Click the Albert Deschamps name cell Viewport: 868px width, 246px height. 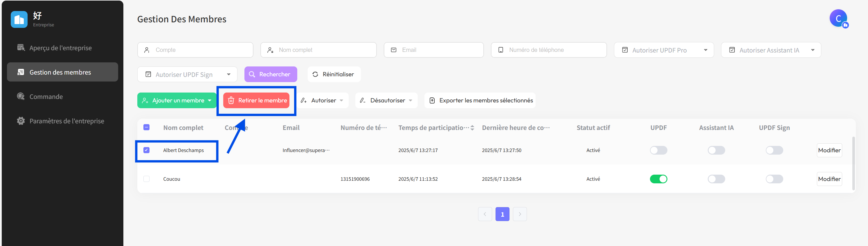[183, 150]
